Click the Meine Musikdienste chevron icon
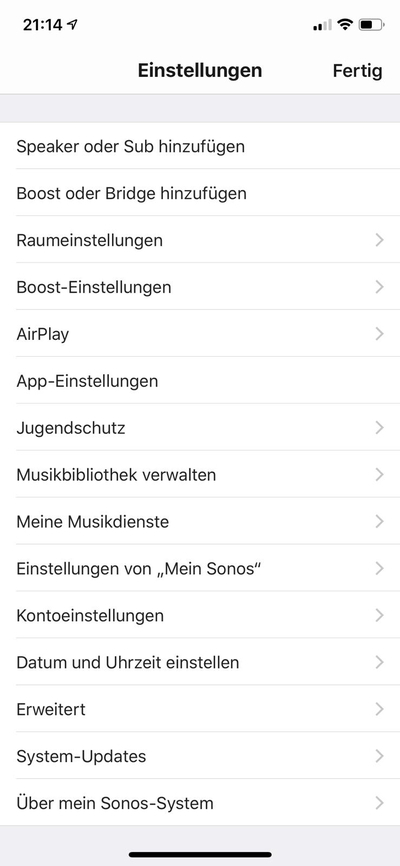The width and height of the screenshot is (400, 866). (379, 522)
